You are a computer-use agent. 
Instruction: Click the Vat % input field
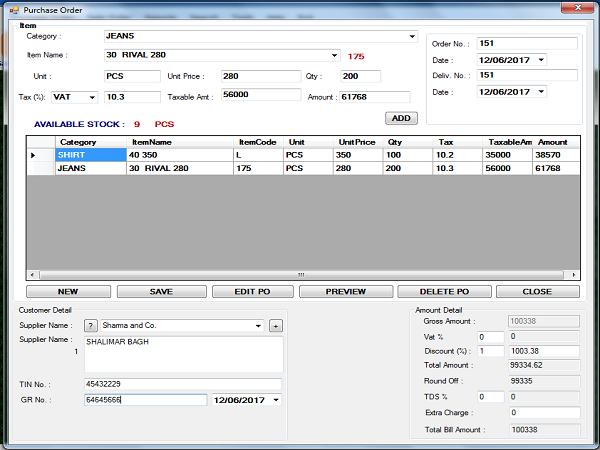point(491,337)
